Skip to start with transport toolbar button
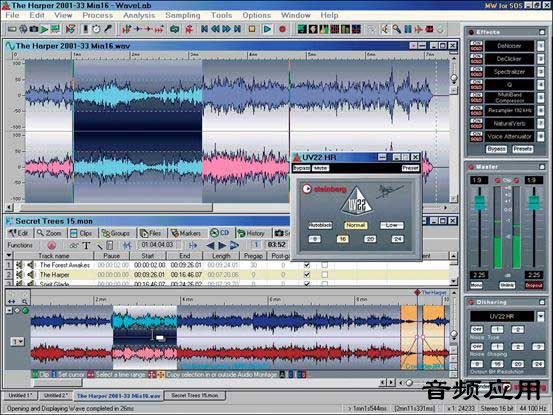The width and height of the screenshot is (553, 415). coord(204,29)
